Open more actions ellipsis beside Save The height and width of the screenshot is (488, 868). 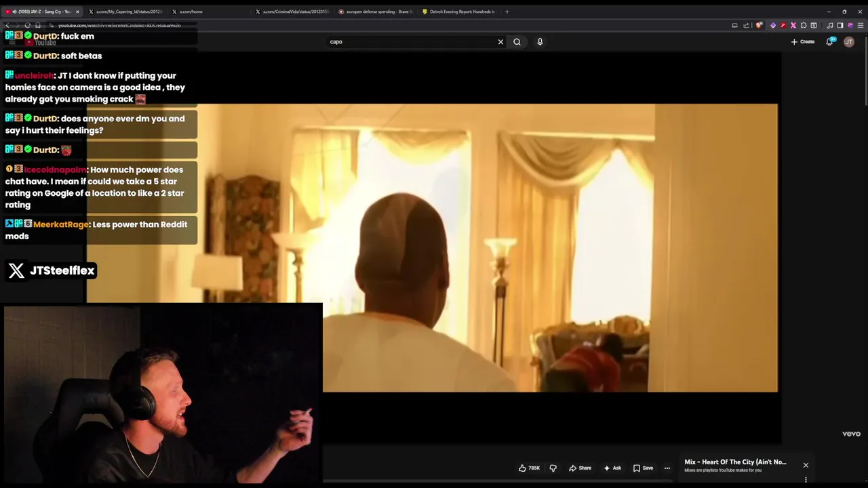coord(667,468)
